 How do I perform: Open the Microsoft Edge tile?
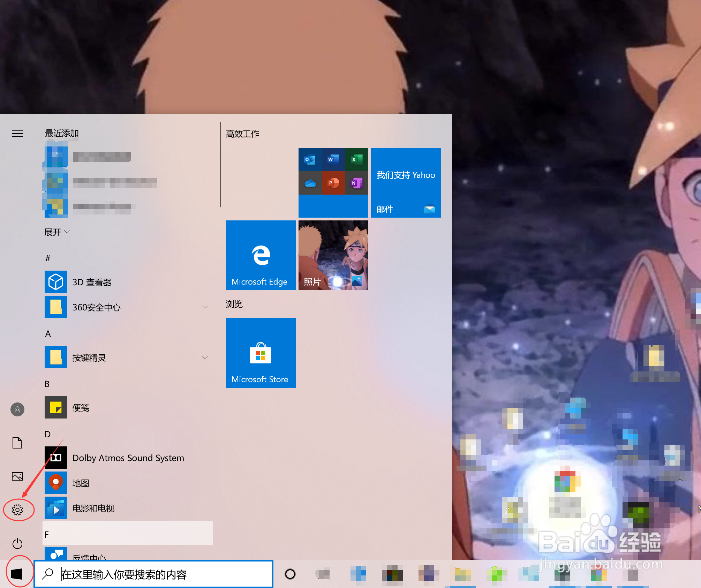point(261,256)
